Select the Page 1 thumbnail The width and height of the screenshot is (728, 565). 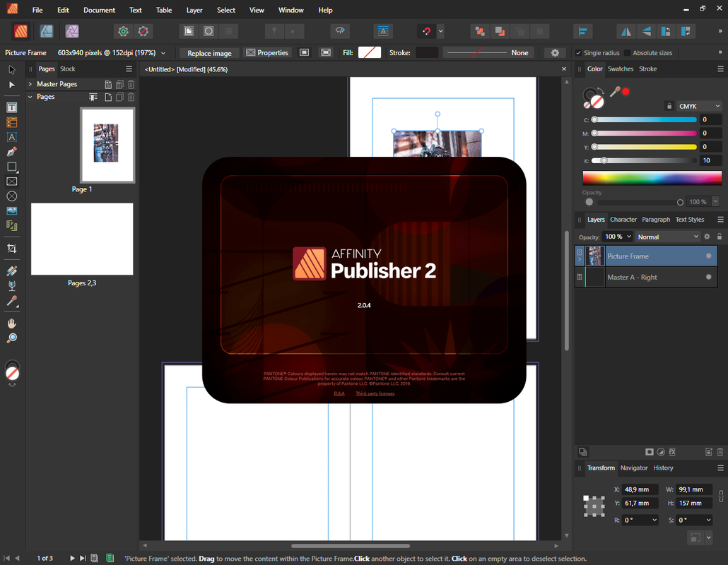pos(107,145)
